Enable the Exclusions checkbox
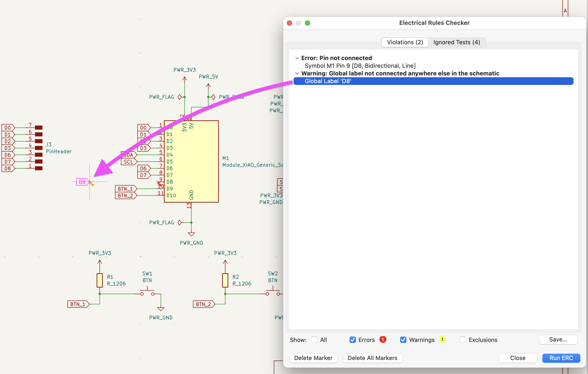Image resolution: width=588 pixels, height=374 pixels. [463, 340]
